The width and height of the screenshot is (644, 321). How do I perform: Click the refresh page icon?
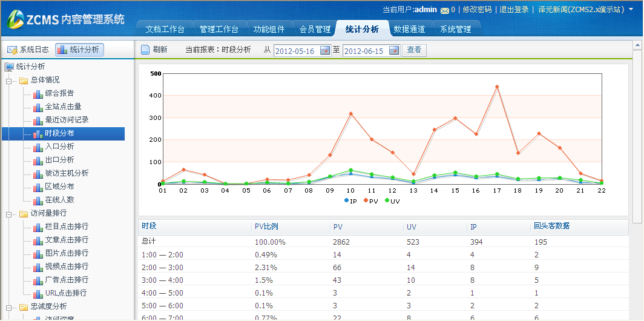(x=145, y=50)
